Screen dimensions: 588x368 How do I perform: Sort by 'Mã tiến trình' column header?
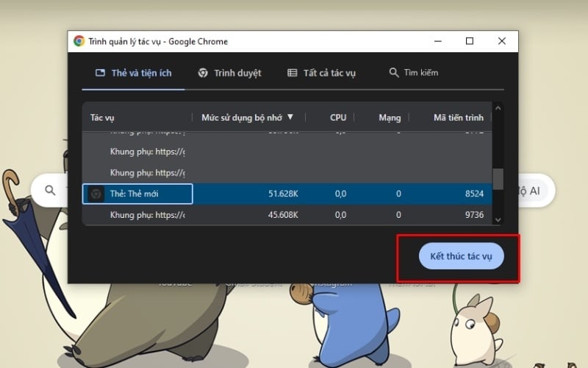coord(458,118)
